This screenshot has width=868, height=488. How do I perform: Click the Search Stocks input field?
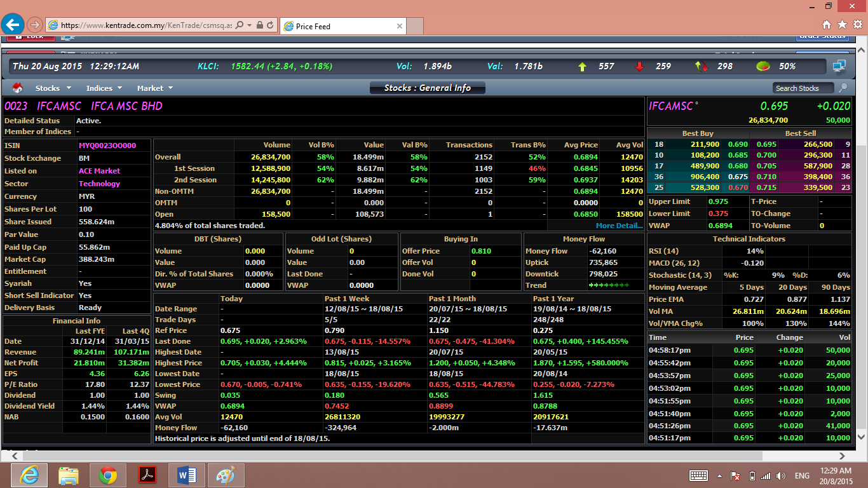pyautogui.click(x=803, y=88)
